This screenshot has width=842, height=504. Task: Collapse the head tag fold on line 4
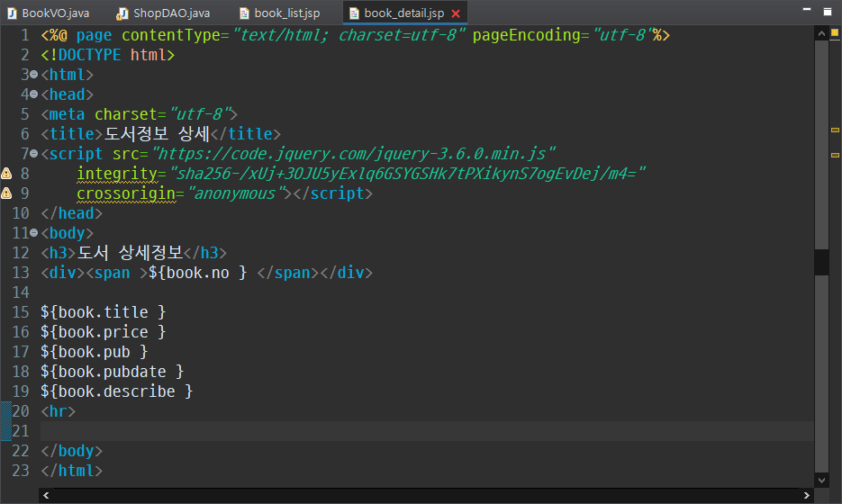(34, 94)
